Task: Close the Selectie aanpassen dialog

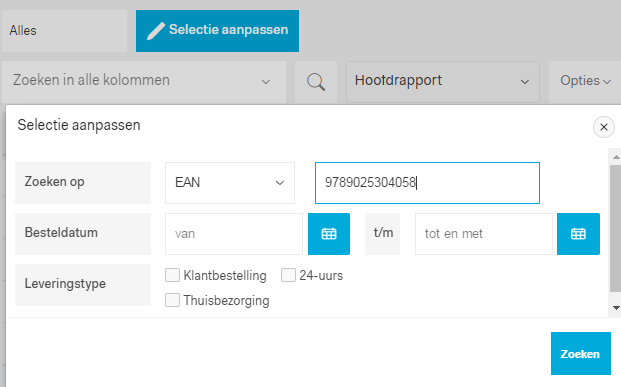Action: tap(604, 127)
